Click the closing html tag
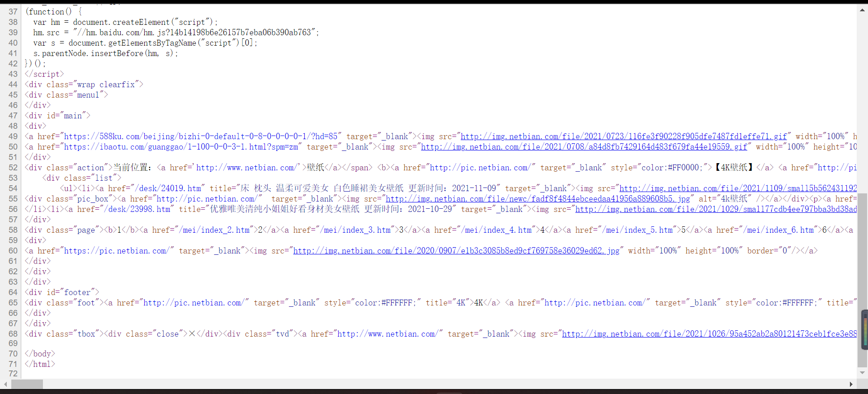 click(x=40, y=364)
